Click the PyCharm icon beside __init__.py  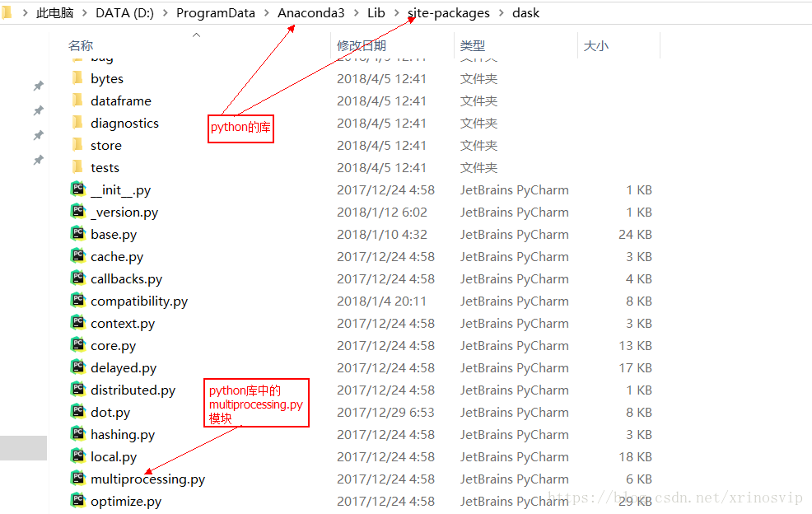tap(78, 189)
